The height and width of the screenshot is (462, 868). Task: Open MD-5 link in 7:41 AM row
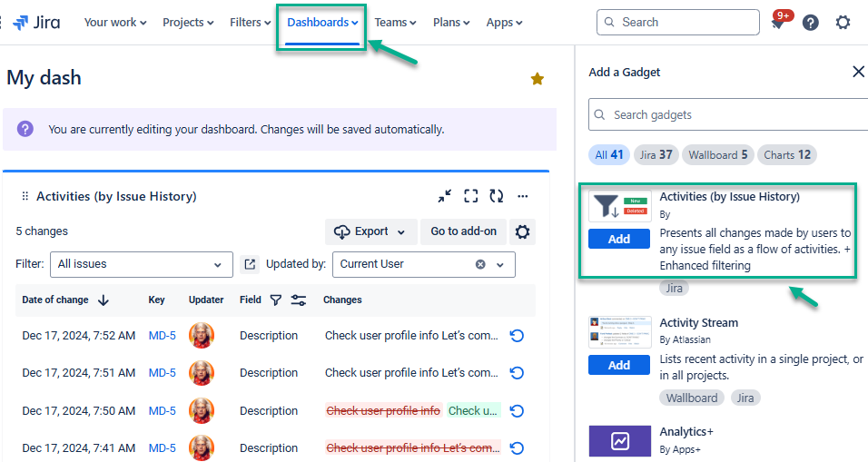click(163, 448)
